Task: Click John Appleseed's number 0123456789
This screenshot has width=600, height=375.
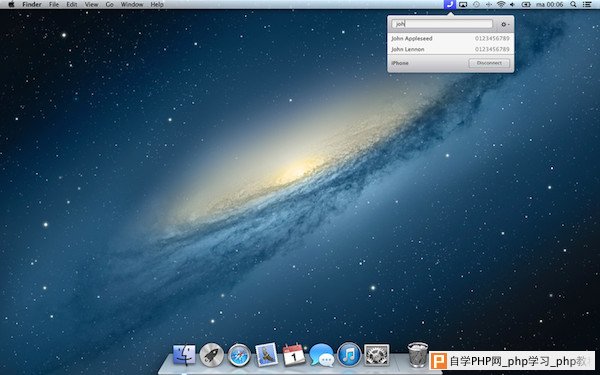Action: pyautogui.click(x=492, y=39)
